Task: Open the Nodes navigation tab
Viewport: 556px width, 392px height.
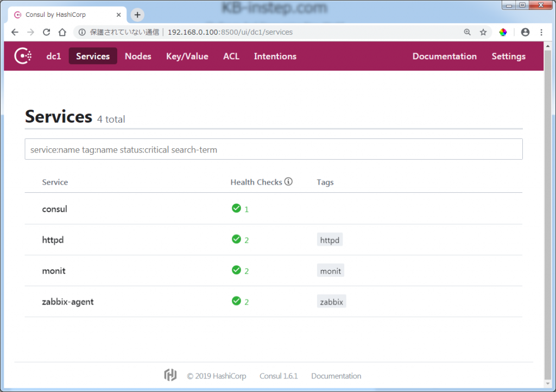Action: coord(138,56)
